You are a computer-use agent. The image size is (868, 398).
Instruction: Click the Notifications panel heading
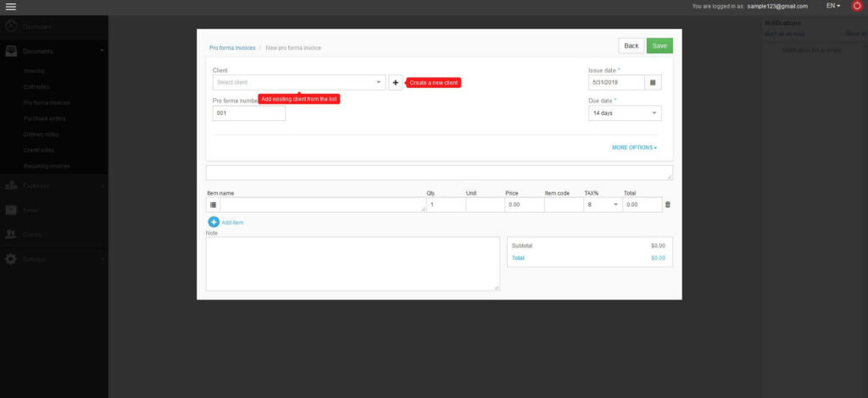(782, 23)
